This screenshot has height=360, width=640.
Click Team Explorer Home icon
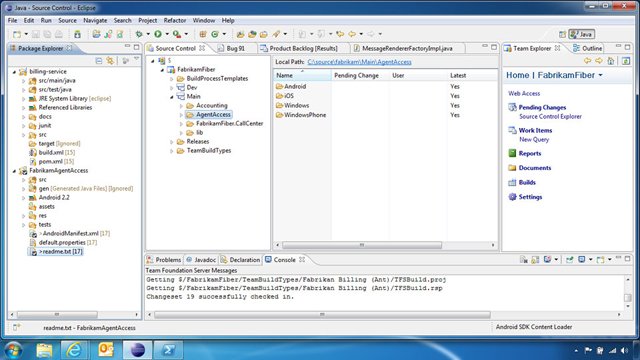[x=611, y=61]
